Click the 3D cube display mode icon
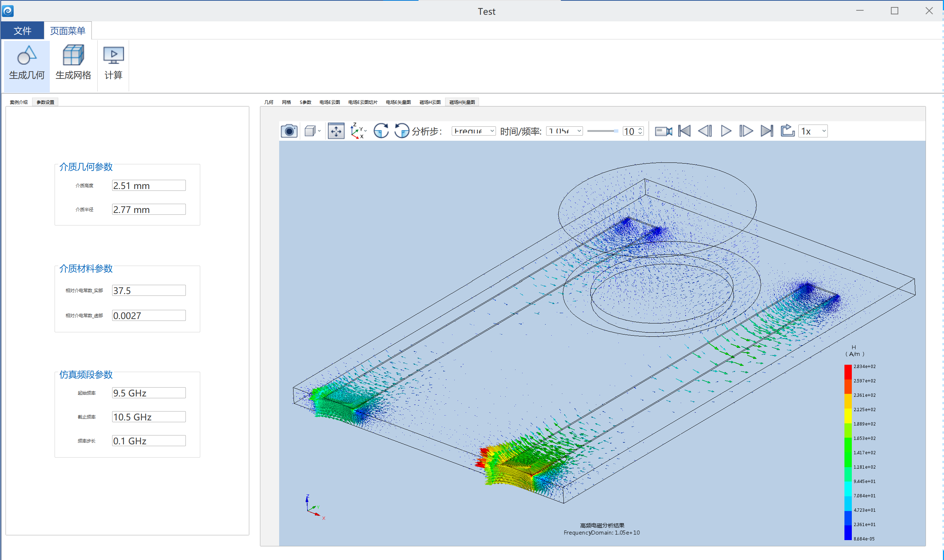Viewport: 944px width, 560px height. (310, 131)
